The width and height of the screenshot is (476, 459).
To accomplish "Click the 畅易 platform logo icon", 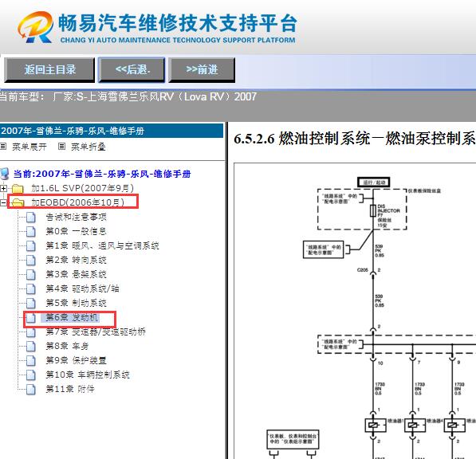I will [36, 27].
